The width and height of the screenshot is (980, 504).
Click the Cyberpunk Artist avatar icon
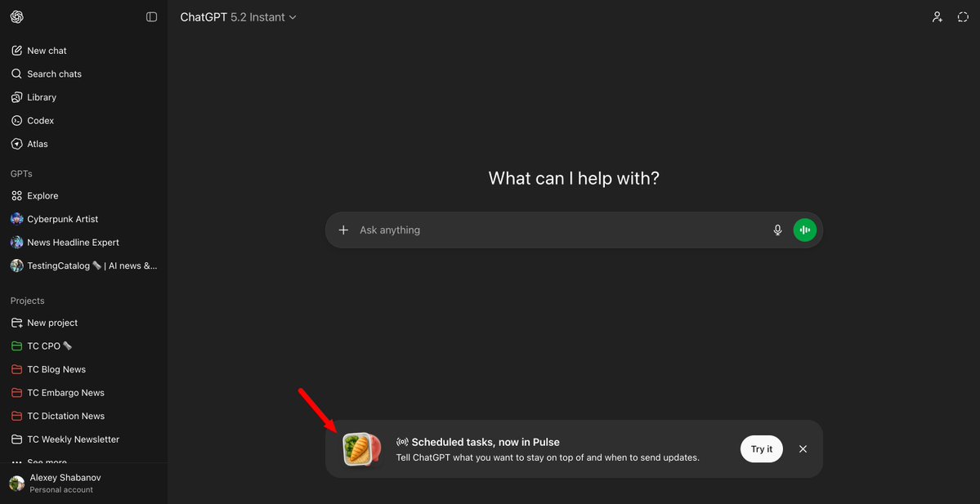[17, 219]
